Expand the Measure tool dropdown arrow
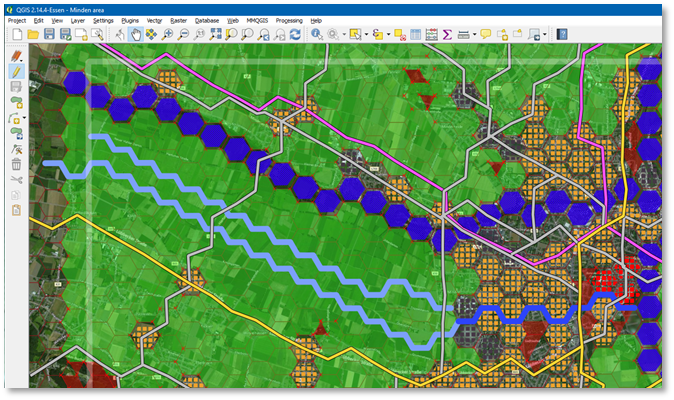 click(x=473, y=34)
